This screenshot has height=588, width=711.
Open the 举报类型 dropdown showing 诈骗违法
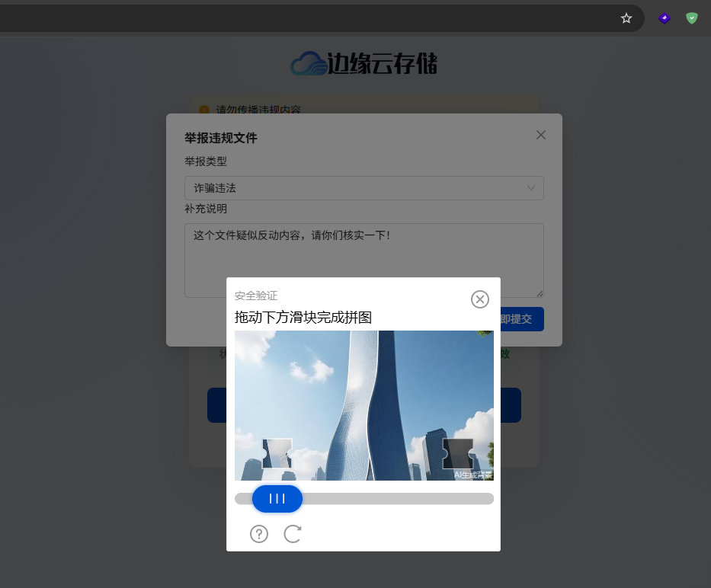[364, 188]
